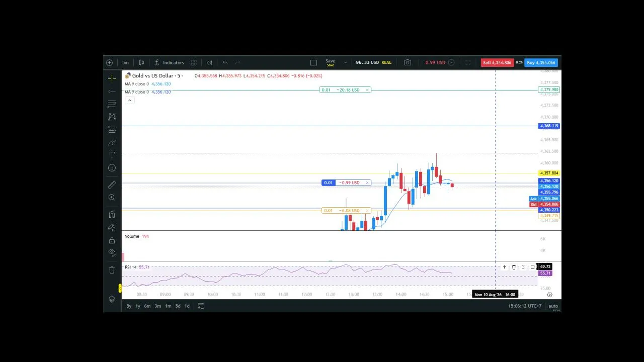
Task: Close the +20.18 USD order line
Action: [367, 90]
